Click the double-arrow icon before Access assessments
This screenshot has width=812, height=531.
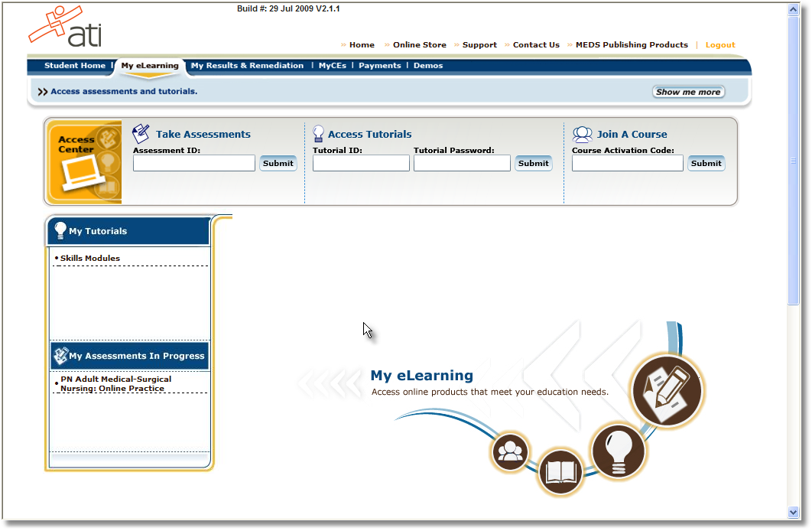point(43,92)
